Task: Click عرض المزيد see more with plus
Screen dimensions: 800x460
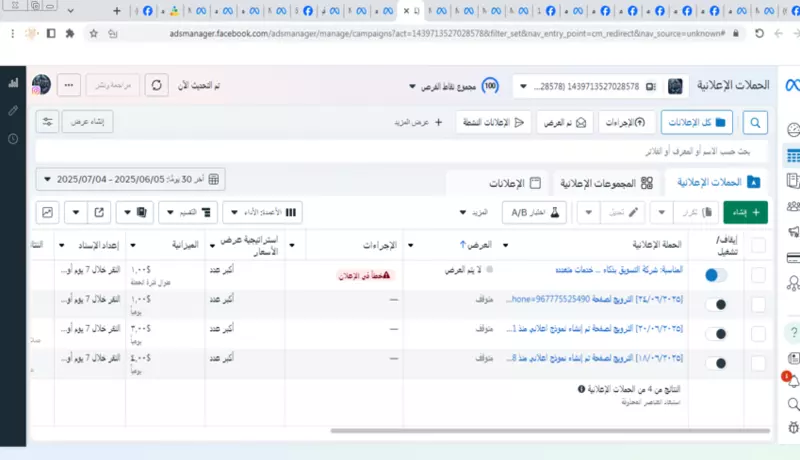Action: click(418, 122)
